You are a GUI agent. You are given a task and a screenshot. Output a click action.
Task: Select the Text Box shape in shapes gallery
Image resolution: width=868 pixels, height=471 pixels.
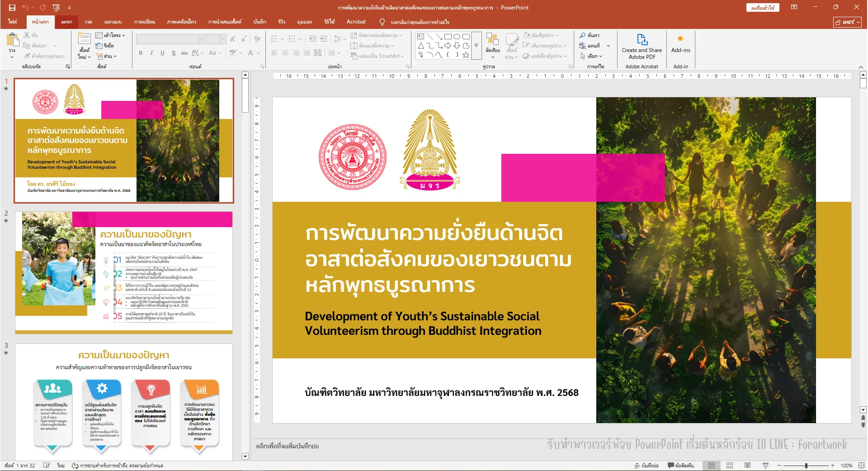(421, 37)
